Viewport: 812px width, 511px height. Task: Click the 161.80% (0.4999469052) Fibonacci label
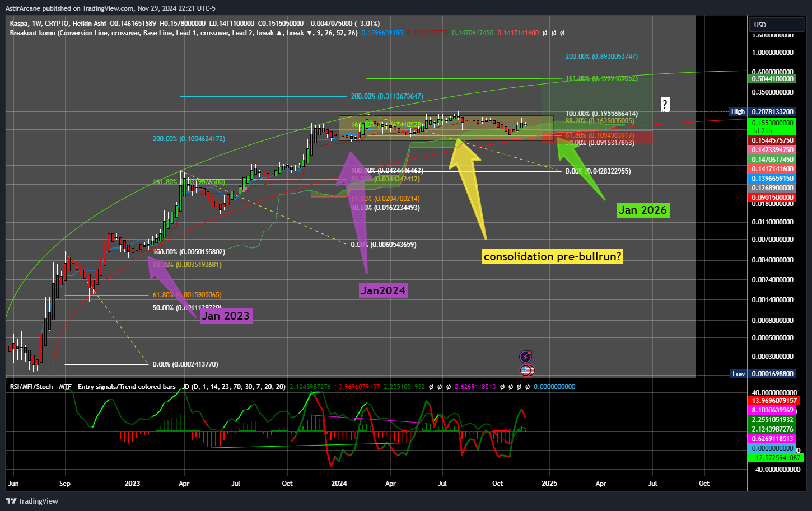point(601,78)
